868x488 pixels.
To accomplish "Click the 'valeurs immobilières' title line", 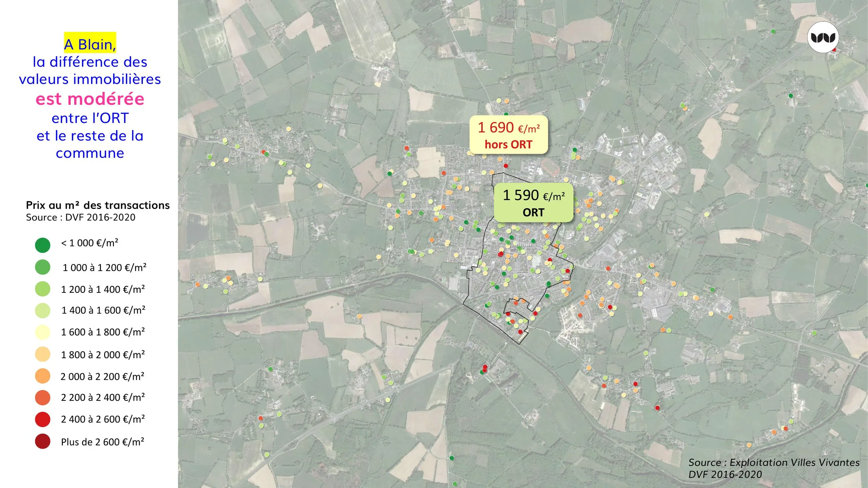I will (90, 79).
